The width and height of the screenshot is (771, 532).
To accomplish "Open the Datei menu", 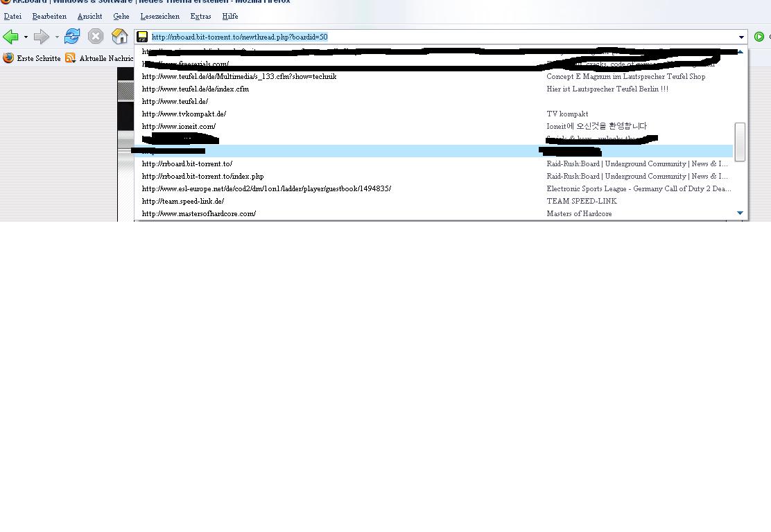I will [x=12, y=16].
